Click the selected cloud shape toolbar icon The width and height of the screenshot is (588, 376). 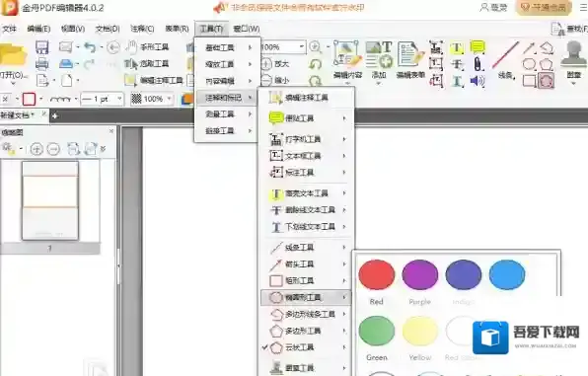(x=546, y=81)
